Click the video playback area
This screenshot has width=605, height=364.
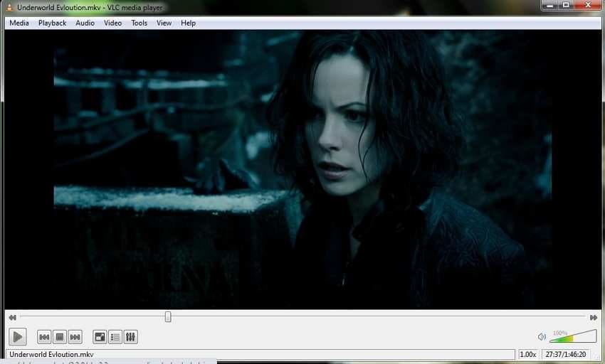303,170
